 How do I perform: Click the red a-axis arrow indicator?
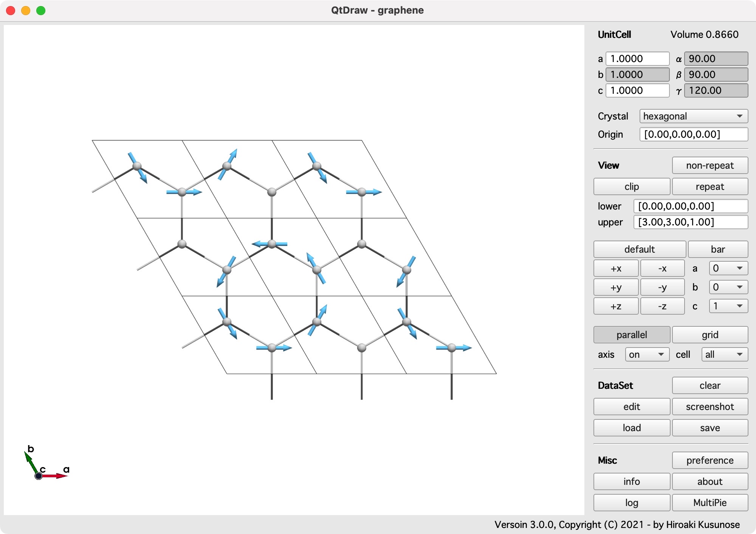[55, 476]
